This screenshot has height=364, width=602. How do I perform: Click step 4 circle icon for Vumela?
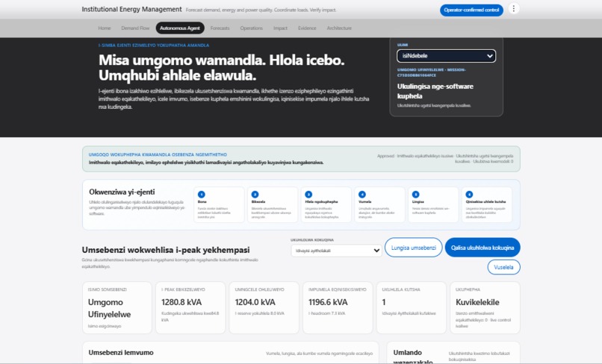pyautogui.click(x=362, y=195)
